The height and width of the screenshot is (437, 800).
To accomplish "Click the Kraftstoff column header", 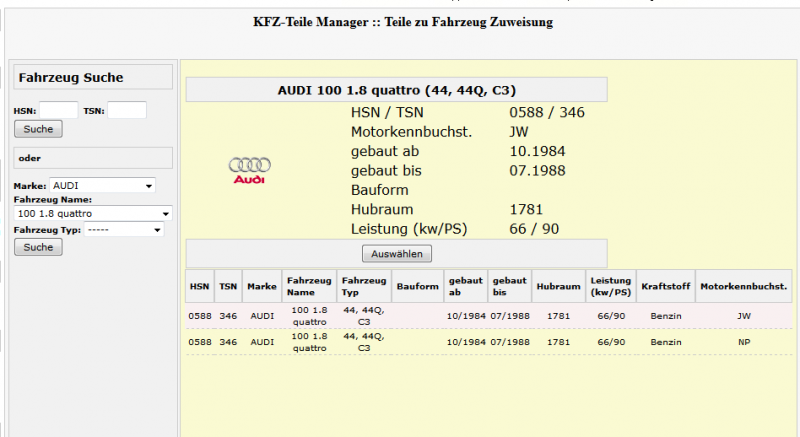I will [x=666, y=286].
